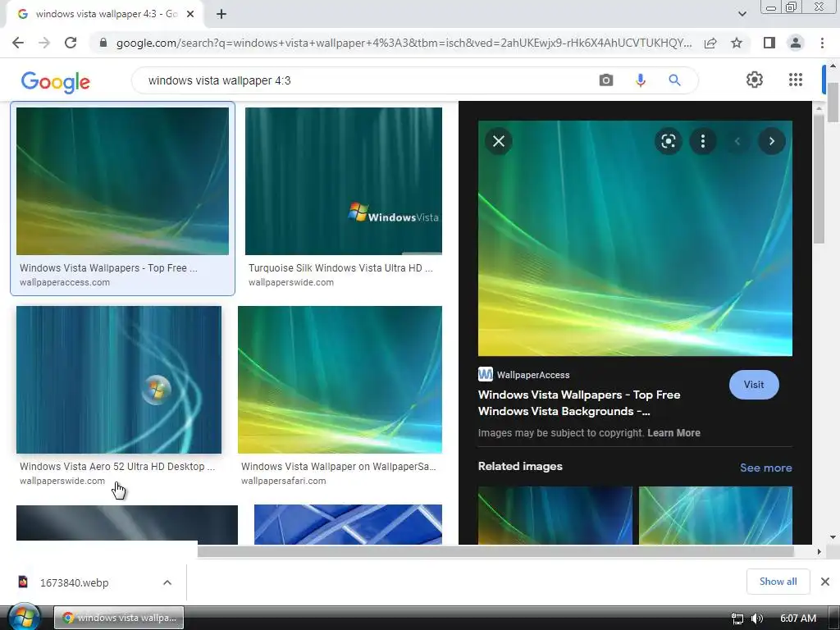The height and width of the screenshot is (630, 840).
Task: Click the page's main vertical scrollbar thumb
Action: pyautogui.click(x=833, y=103)
